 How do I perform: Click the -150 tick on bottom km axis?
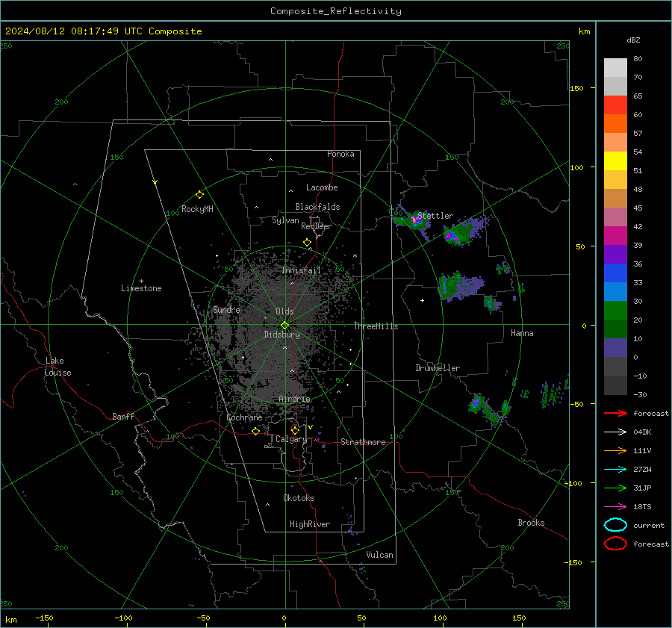tap(44, 618)
